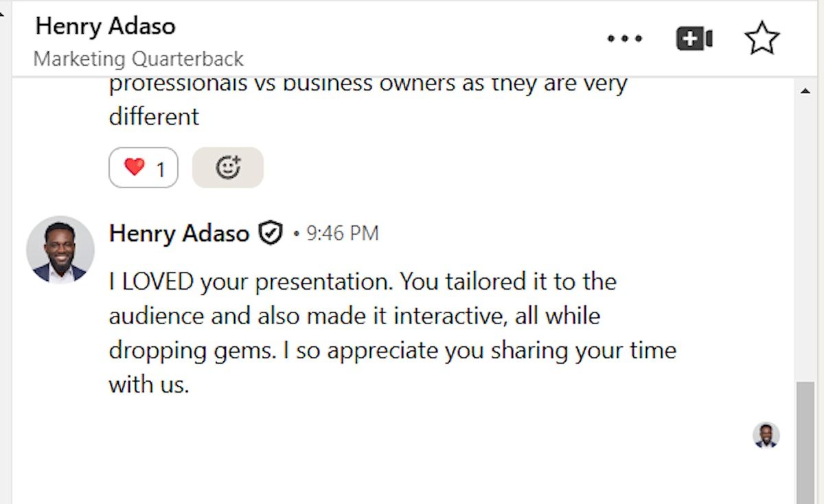
Task: Click the small read-receipt avatar
Action: point(766,435)
